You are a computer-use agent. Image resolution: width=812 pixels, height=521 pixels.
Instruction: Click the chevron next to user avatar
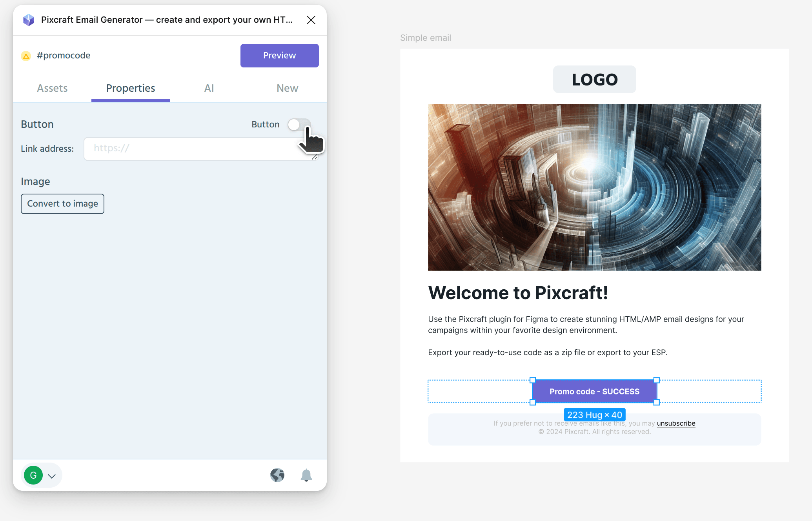pyautogui.click(x=52, y=476)
